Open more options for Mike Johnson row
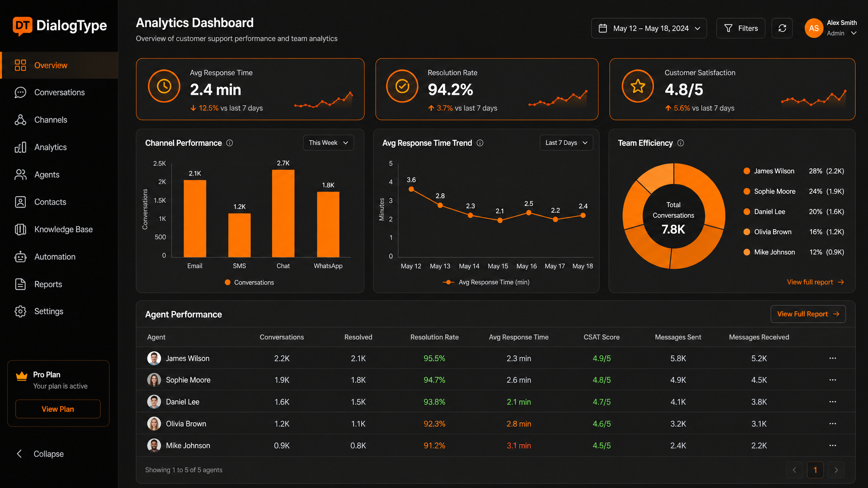This screenshot has width=868, height=488. point(833,446)
